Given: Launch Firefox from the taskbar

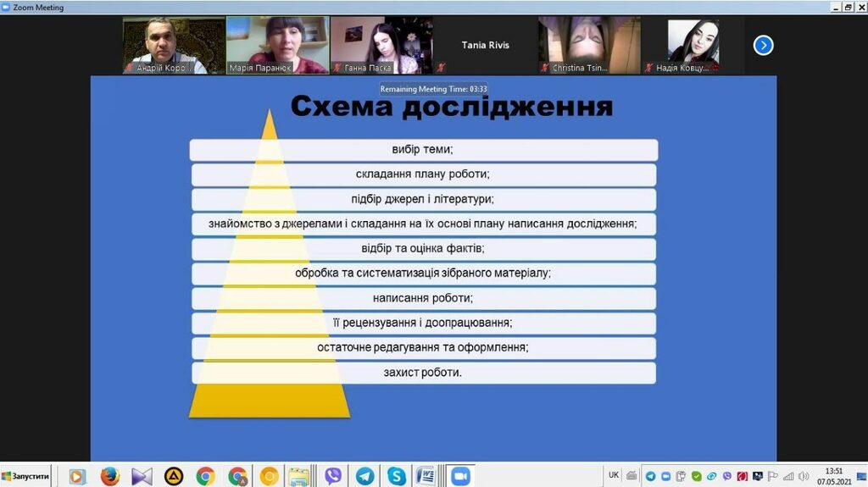Looking at the screenshot, I should click(x=109, y=476).
